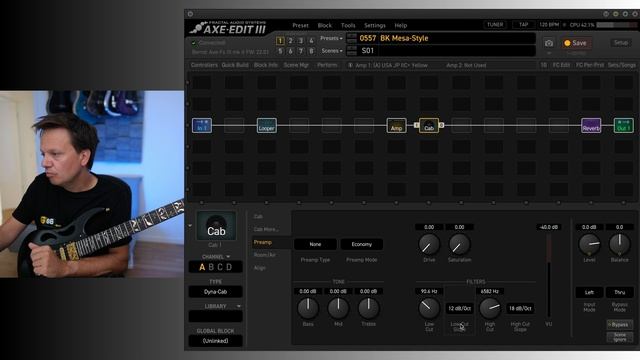Switch to the Preamp page tab
The height and width of the screenshot is (360, 640).
click(x=263, y=242)
